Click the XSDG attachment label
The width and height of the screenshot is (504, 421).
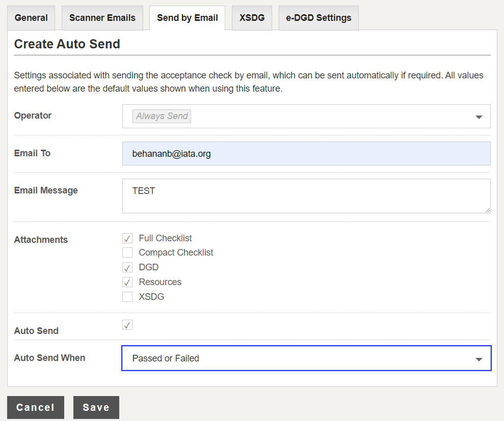coord(151,297)
